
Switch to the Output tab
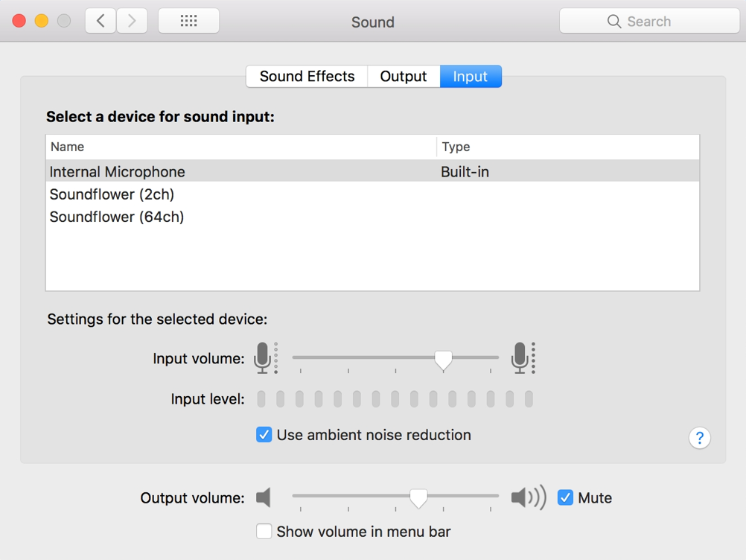click(x=404, y=77)
